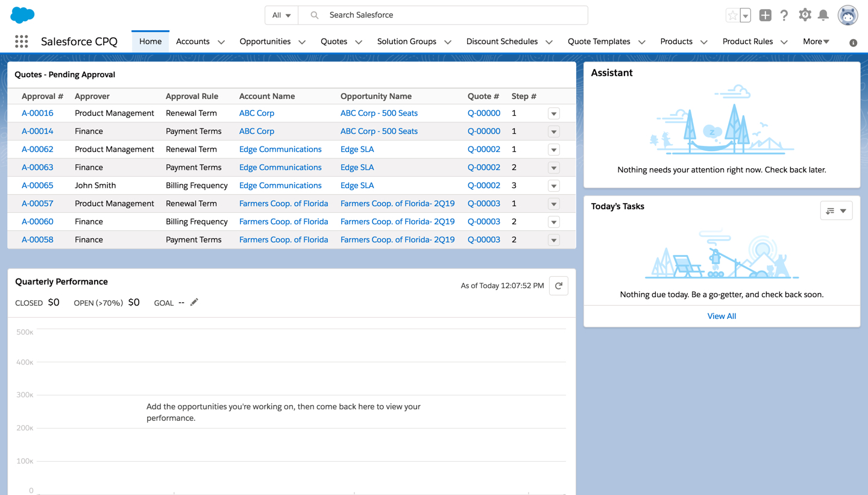
Task: Expand the Discount Schedules chevron
Action: tap(549, 42)
